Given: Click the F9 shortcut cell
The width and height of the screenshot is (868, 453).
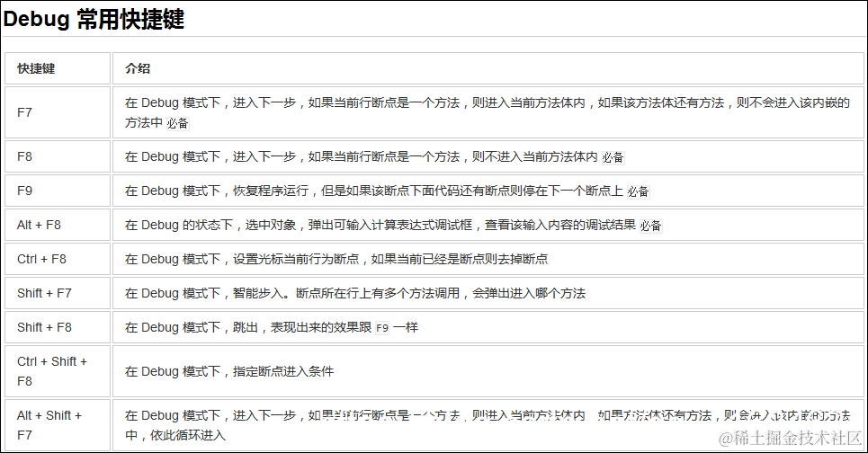Looking at the screenshot, I should coord(58,191).
